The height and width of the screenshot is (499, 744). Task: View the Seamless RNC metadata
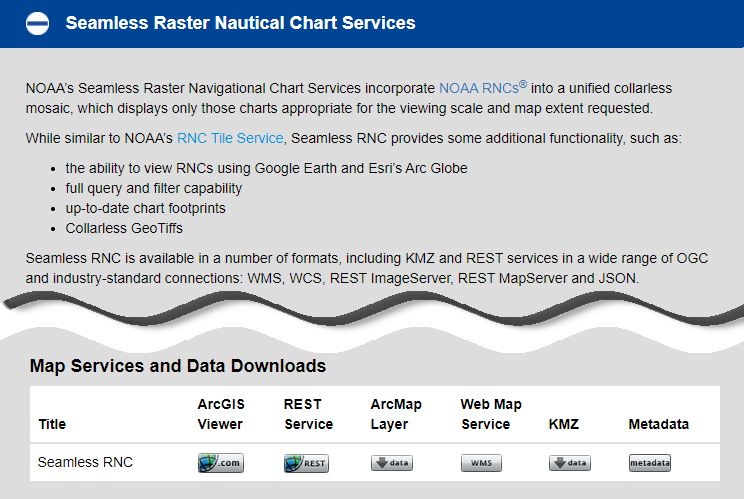tap(650, 463)
